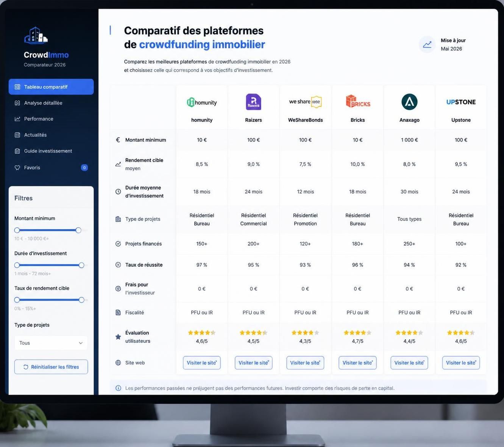
Task: Click the Favoris heart icon
Action: (x=17, y=168)
